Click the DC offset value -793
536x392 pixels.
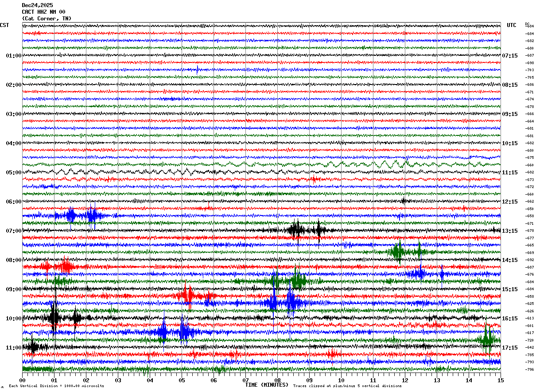pyautogui.click(x=529, y=362)
